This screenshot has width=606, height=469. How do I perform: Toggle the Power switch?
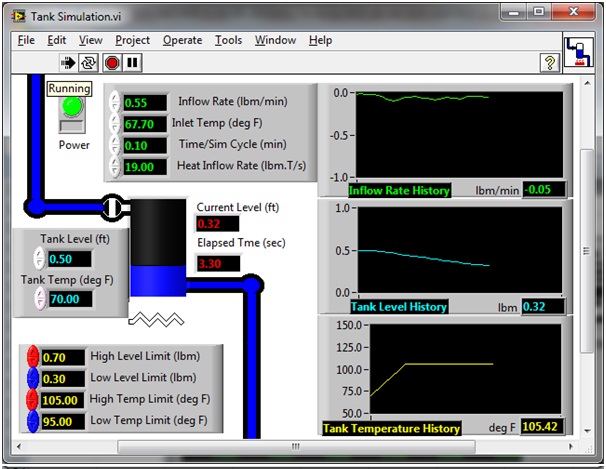(x=71, y=126)
